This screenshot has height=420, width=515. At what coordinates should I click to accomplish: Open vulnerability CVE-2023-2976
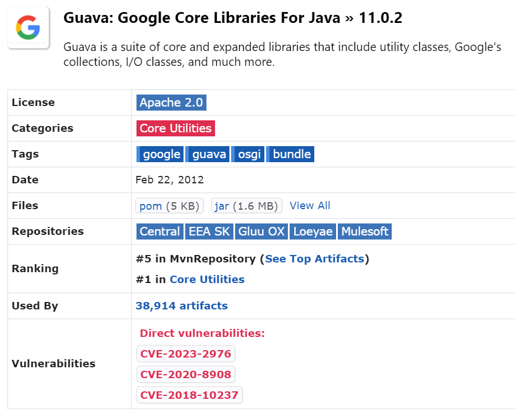(186, 354)
